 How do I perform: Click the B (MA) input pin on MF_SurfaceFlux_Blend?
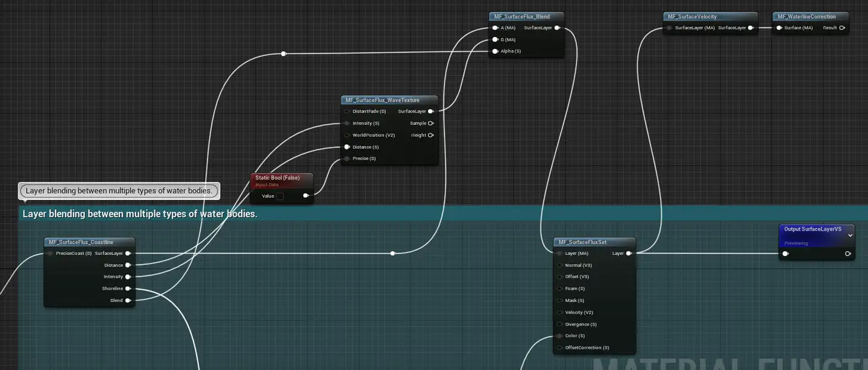(495, 39)
